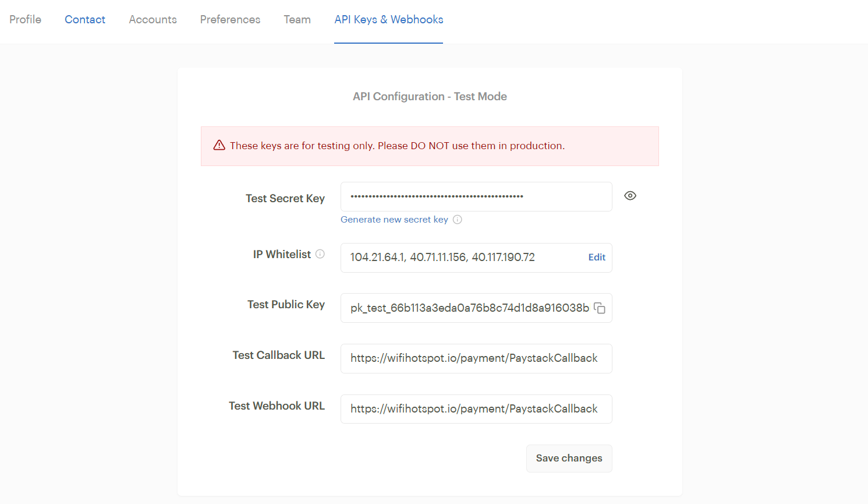Click into the Test Public Key field

point(466,308)
